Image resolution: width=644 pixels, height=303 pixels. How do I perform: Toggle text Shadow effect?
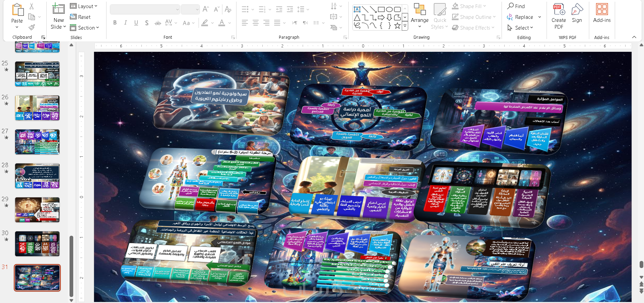[147, 23]
